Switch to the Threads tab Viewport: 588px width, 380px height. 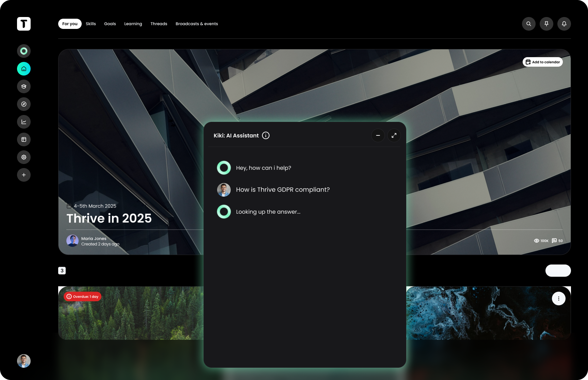click(159, 24)
